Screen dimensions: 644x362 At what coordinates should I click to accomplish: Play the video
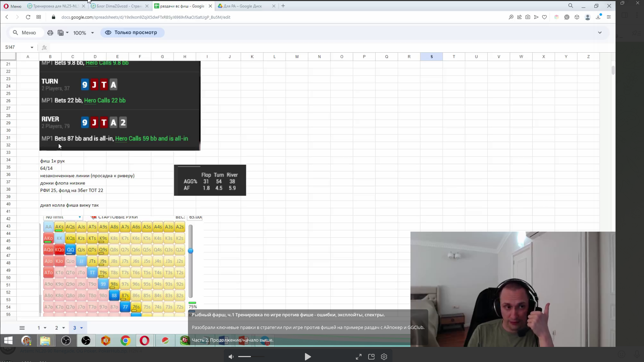[x=308, y=357]
